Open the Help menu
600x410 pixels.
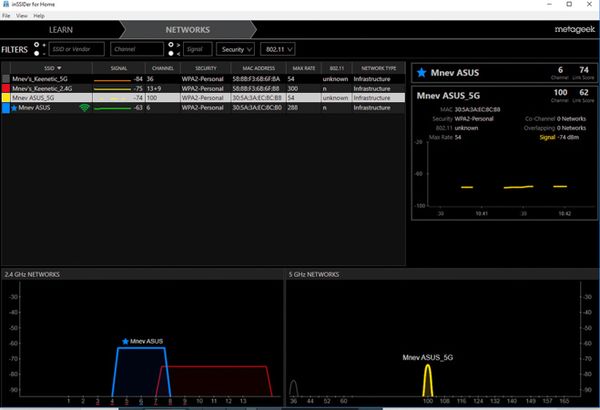click(x=39, y=16)
